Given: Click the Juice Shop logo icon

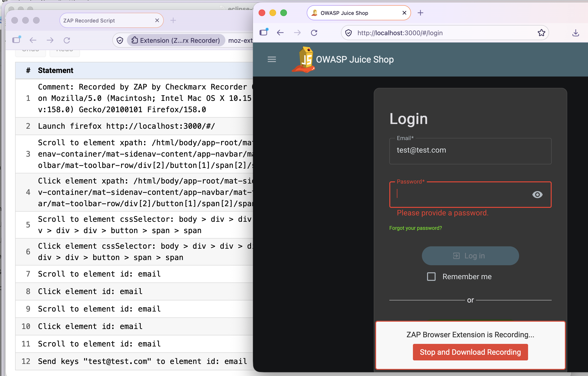Looking at the screenshot, I should [x=303, y=60].
